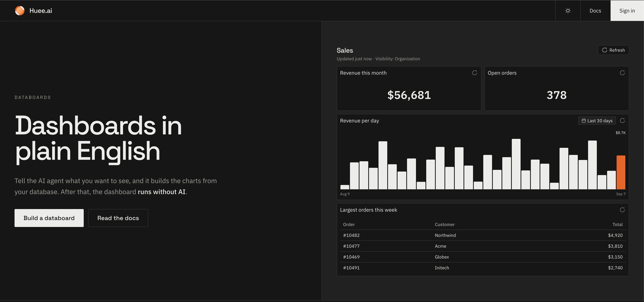644x302 pixels.
Task: Reload the Revenue per day chart
Action: tap(622, 121)
